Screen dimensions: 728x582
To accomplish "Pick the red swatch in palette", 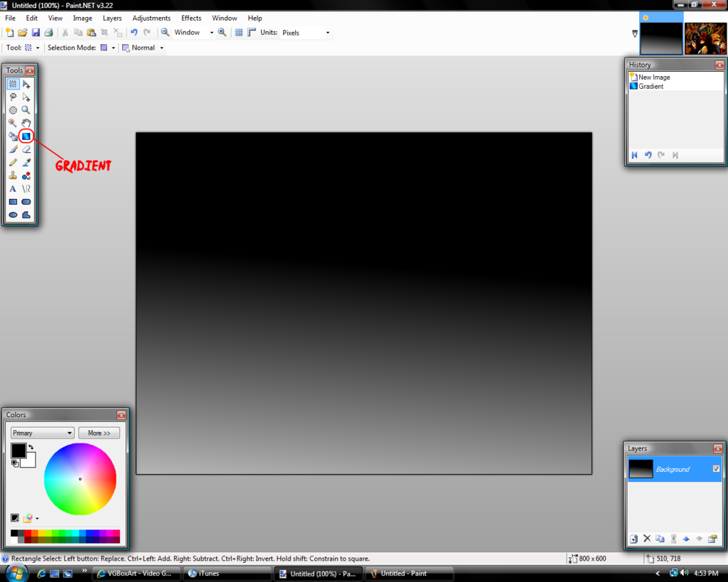I will pos(28,533).
